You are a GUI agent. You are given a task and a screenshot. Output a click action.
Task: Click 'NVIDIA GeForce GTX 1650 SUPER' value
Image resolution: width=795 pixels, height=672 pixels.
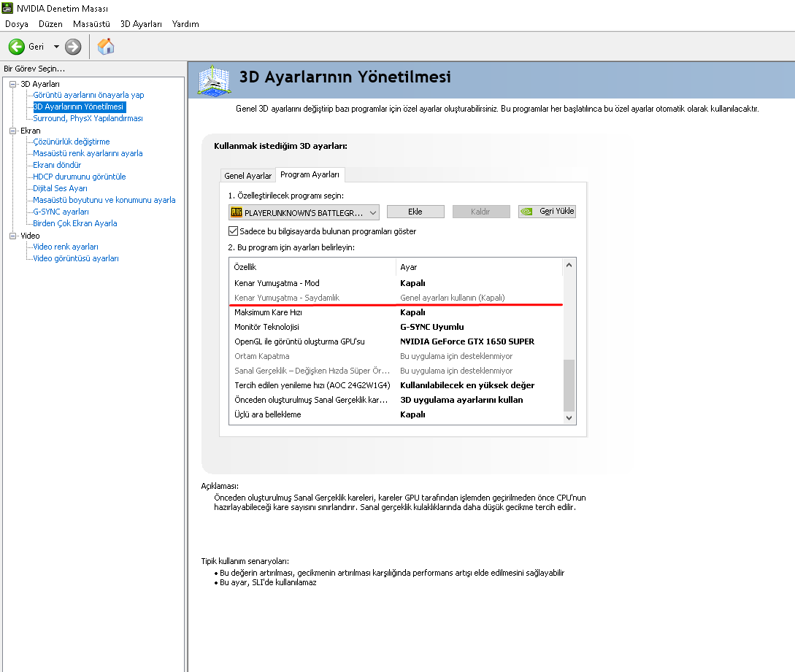(x=467, y=341)
